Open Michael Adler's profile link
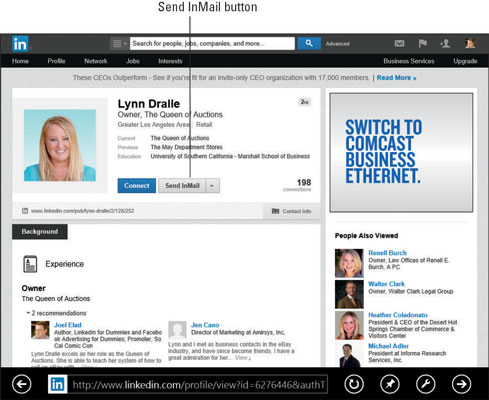Viewport: 489px width, 400px height. tap(388, 346)
